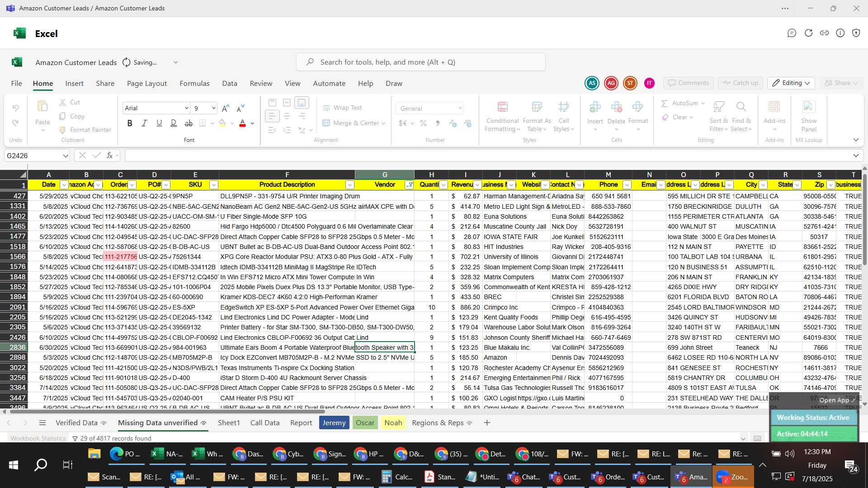Viewport: 868px width, 488px height.
Task: Click the Italic formatting icon
Action: 144,123
